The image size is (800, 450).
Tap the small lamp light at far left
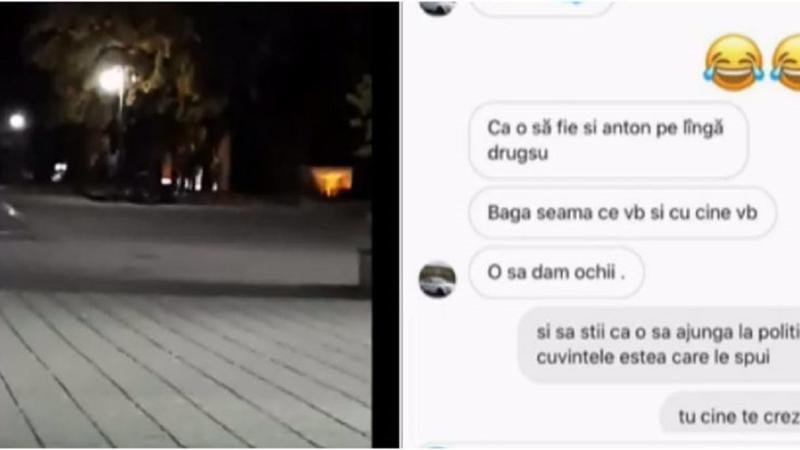pyautogui.click(x=17, y=121)
